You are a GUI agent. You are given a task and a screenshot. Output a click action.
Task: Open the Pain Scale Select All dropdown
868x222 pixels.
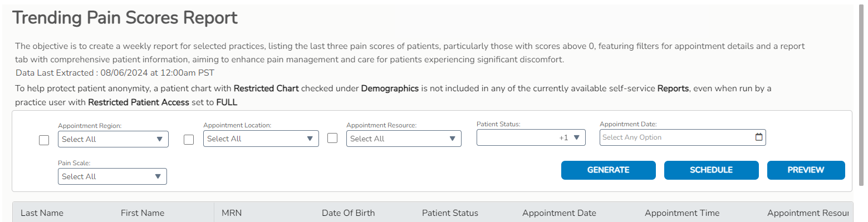coord(112,176)
